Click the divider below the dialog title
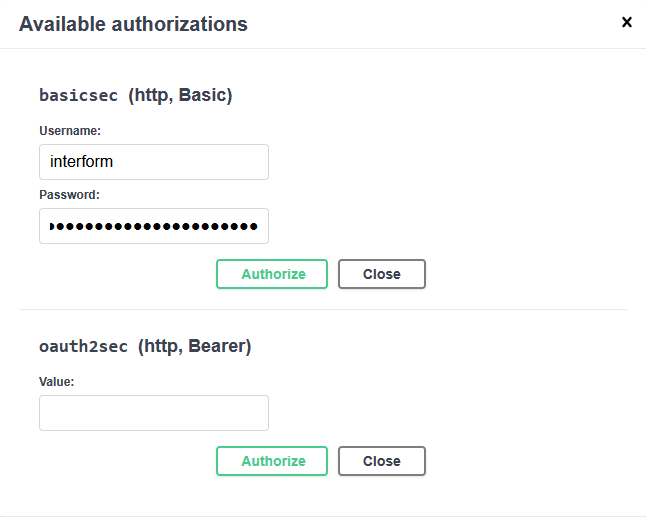646x517 pixels. coord(323,48)
